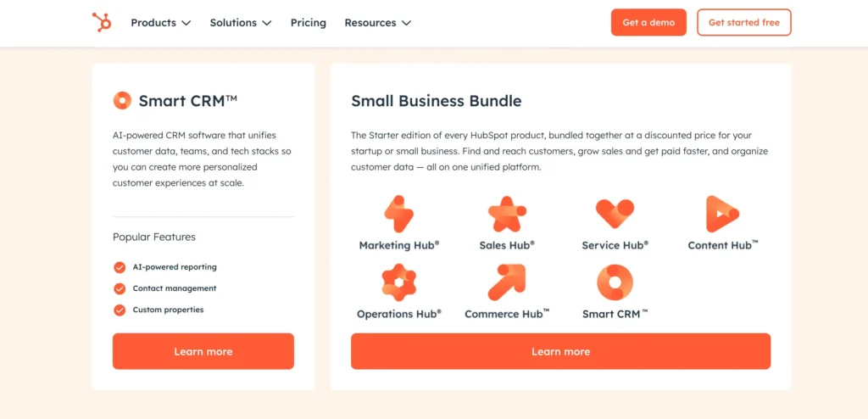Screen dimensions: 868x419
Task: Click Learn more under Smart CRM card
Action: coord(203,351)
